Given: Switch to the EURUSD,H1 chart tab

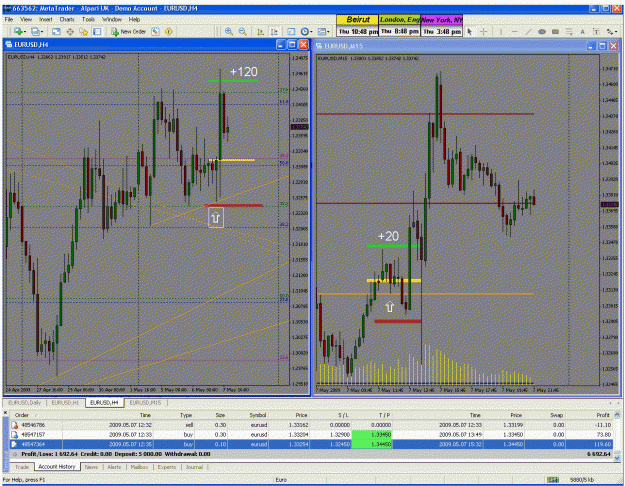Looking at the screenshot, I should pyautogui.click(x=65, y=403).
